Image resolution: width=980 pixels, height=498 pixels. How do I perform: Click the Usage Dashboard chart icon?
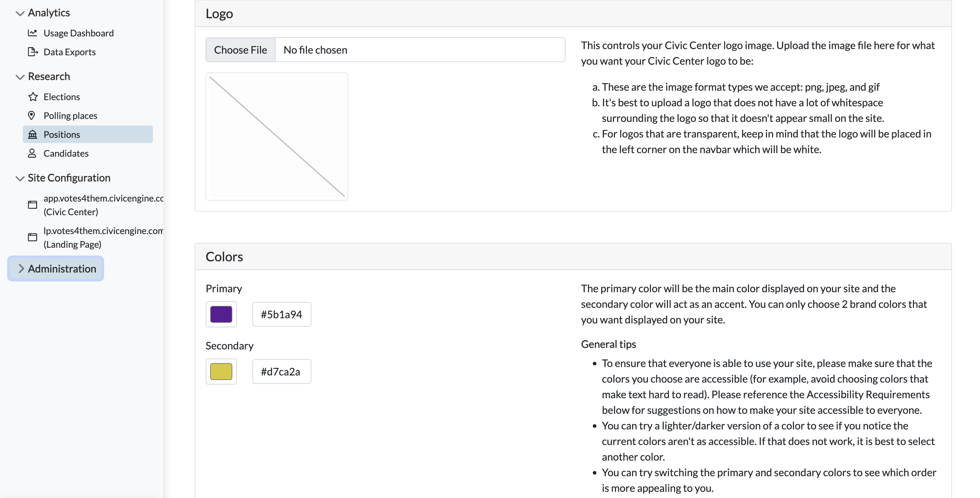pyautogui.click(x=32, y=33)
